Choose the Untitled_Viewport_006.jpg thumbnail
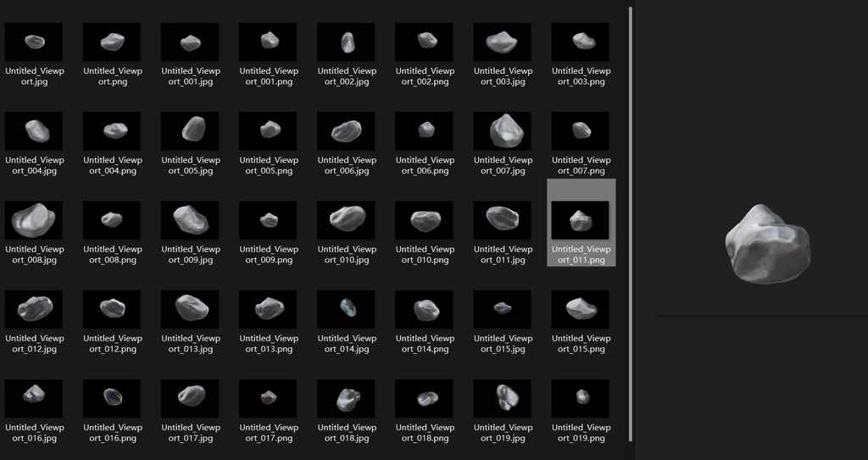 pyautogui.click(x=346, y=131)
